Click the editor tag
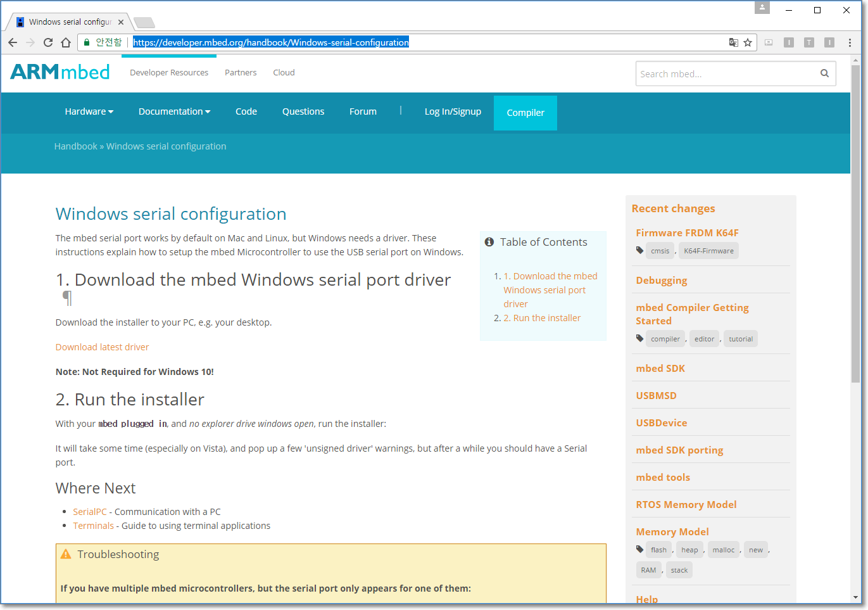Viewport: 868px width, 610px height. 704,339
